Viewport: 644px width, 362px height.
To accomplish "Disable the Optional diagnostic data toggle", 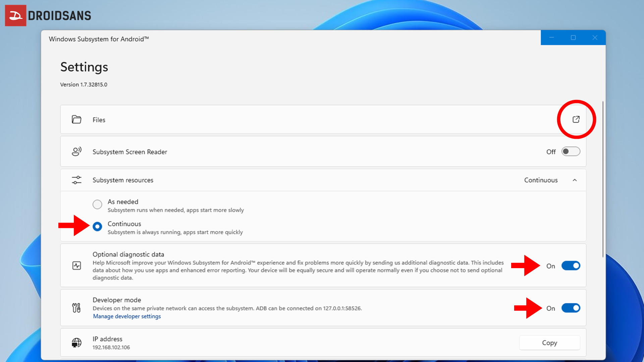I will tap(571, 265).
